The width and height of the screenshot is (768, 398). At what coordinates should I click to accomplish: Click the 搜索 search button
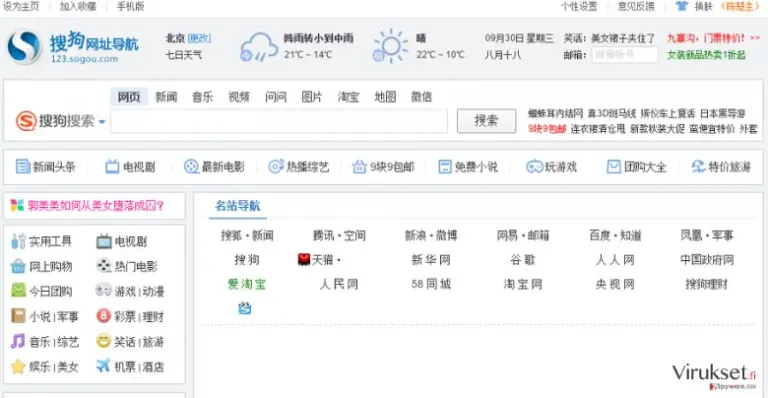click(x=486, y=121)
